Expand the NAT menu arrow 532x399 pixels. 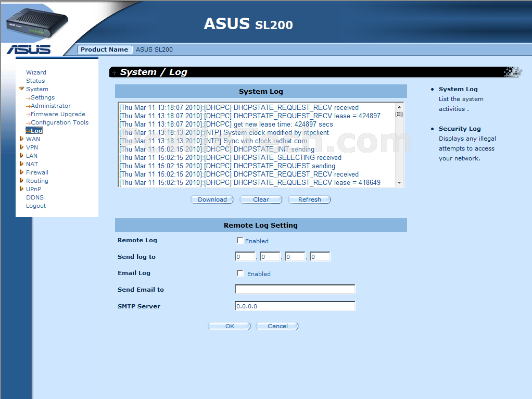point(21,164)
